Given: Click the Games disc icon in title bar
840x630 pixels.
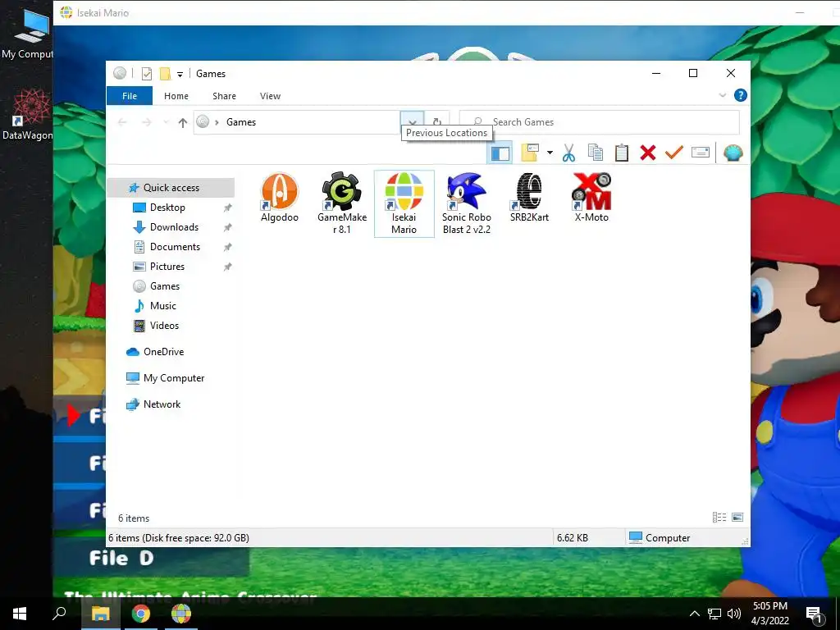Looking at the screenshot, I should coord(120,73).
